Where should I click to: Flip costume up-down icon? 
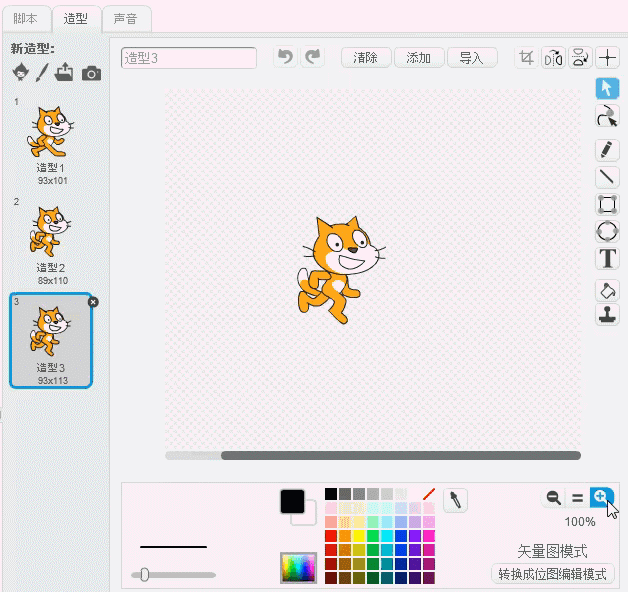coord(580,58)
